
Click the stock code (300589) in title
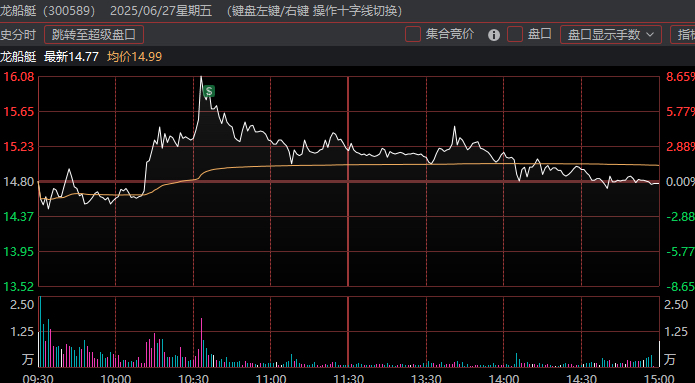click(69, 11)
